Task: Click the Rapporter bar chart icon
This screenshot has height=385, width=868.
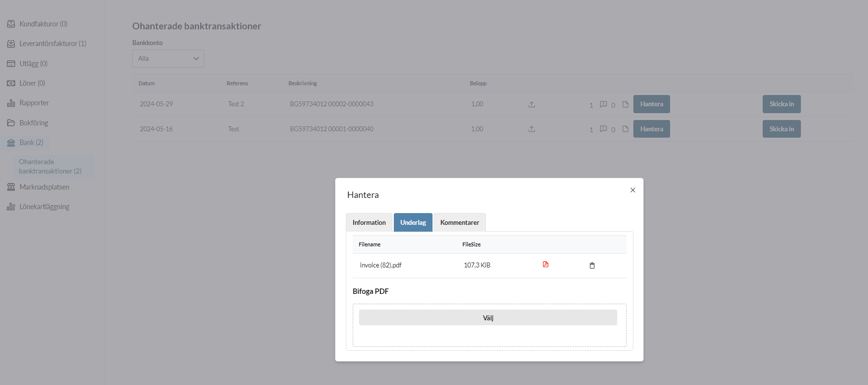Action: pos(11,103)
